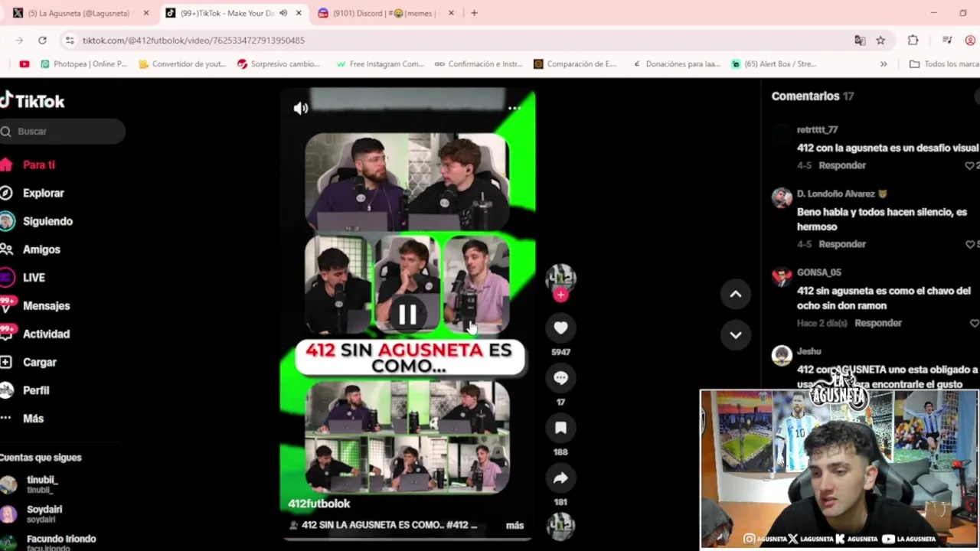Follow 412futbolok with red plus button
The height and width of the screenshot is (551, 980).
(x=560, y=295)
